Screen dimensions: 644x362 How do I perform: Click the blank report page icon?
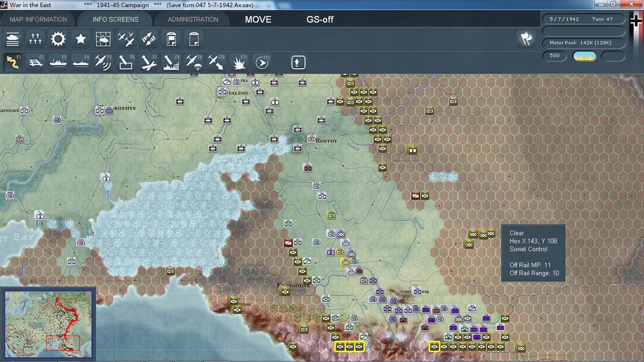(x=194, y=39)
